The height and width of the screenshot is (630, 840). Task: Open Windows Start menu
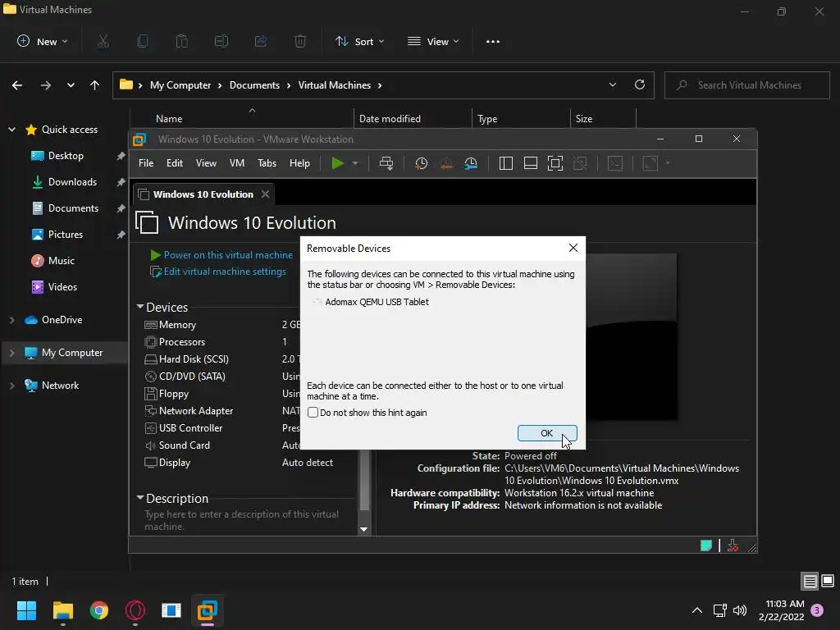pyautogui.click(x=26, y=610)
